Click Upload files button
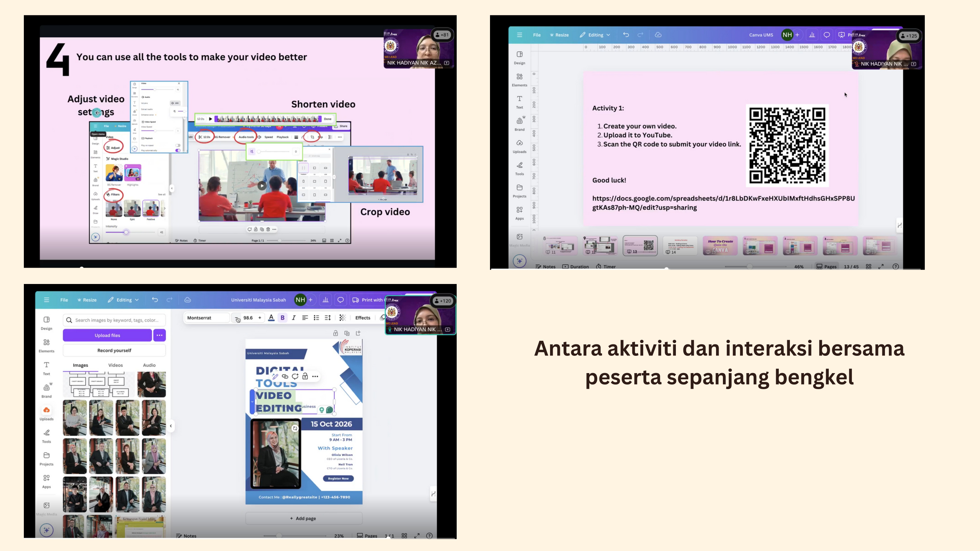The height and width of the screenshot is (551, 980). tap(107, 335)
